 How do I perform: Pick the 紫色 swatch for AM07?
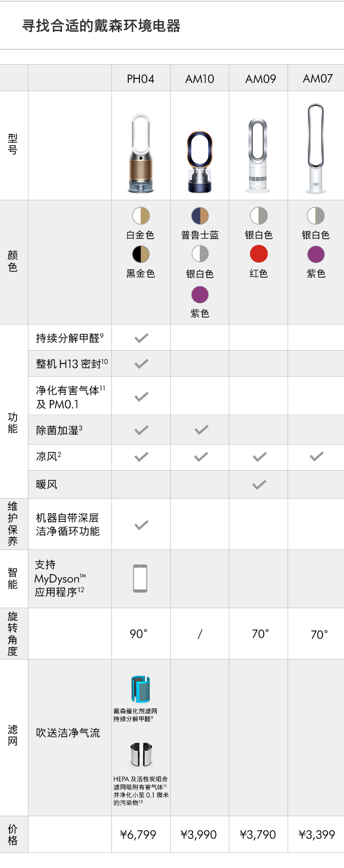[x=316, y=254]
